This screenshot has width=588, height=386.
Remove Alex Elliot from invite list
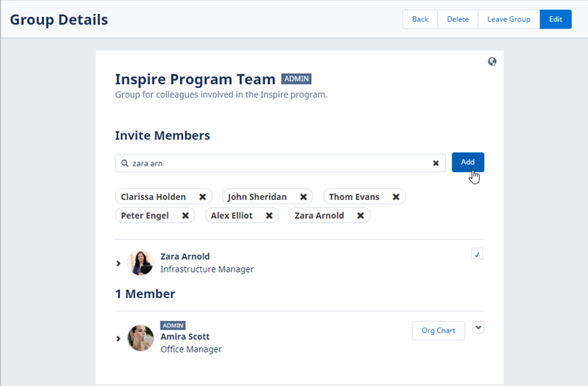pos(269,216)
